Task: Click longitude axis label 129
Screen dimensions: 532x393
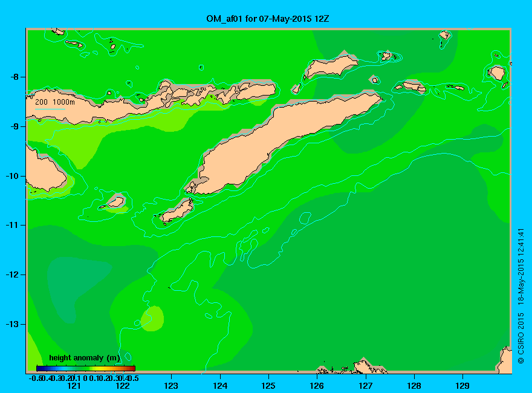Action: 462,386
